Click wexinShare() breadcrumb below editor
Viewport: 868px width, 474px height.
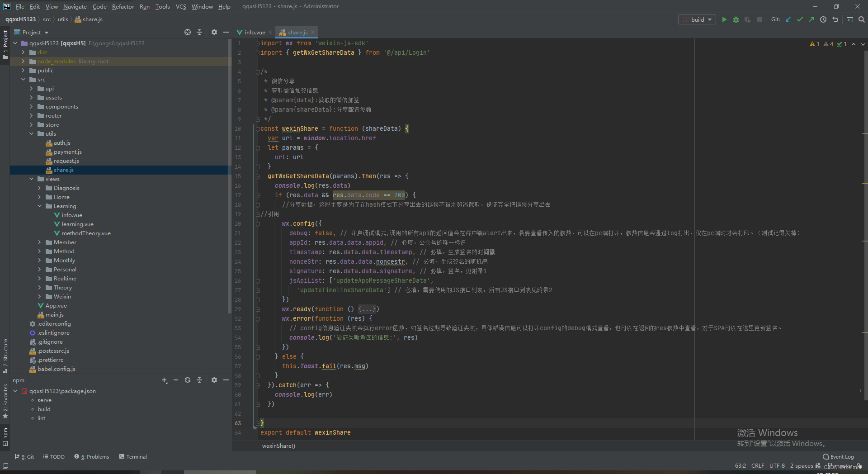[x=278, y=446]
